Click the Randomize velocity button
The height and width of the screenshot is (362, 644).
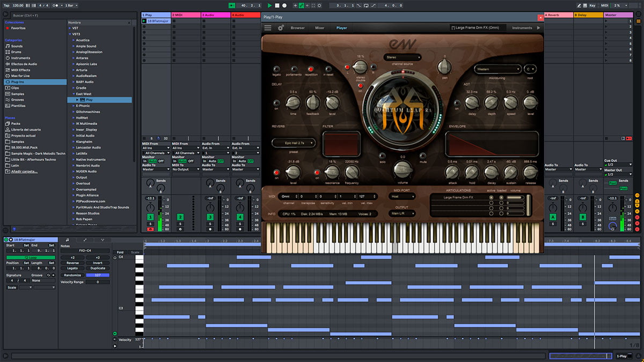click(x=72, y=275)
